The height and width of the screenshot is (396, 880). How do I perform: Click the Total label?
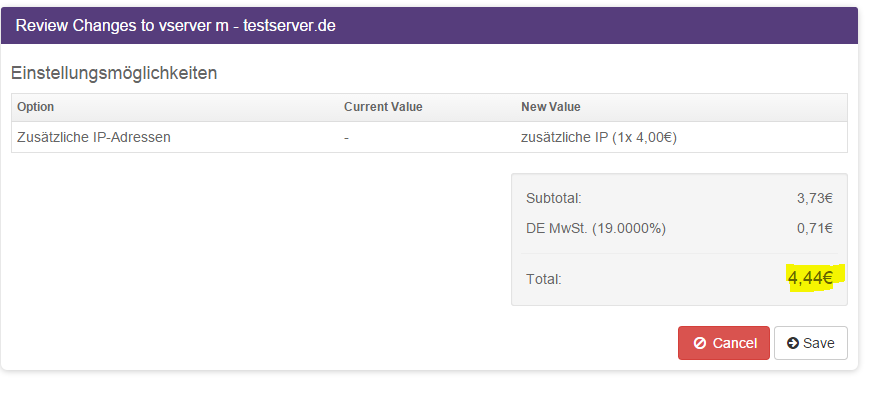pos(543,279)
